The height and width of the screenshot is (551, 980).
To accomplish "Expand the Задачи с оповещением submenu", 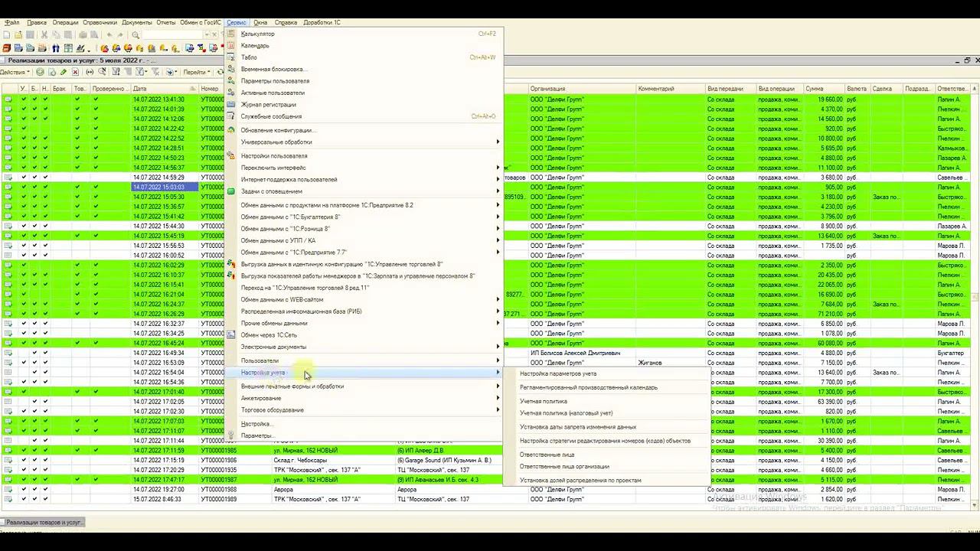I will 364,191.
